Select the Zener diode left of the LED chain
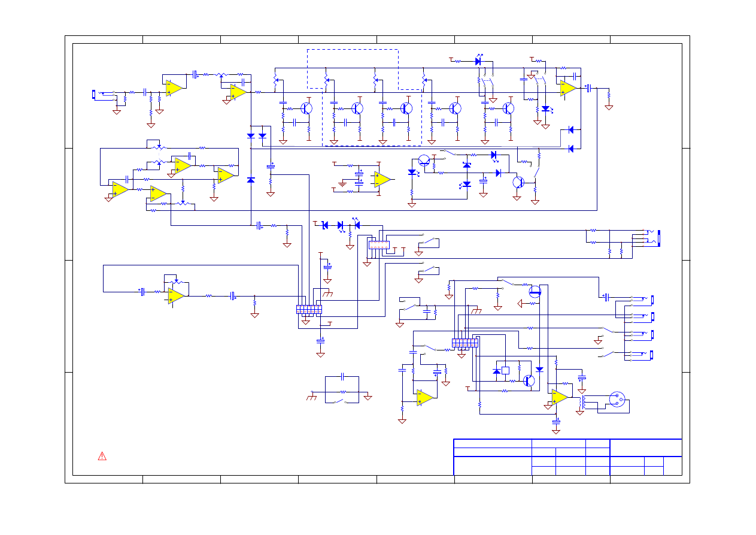 (x=325, y=225)
